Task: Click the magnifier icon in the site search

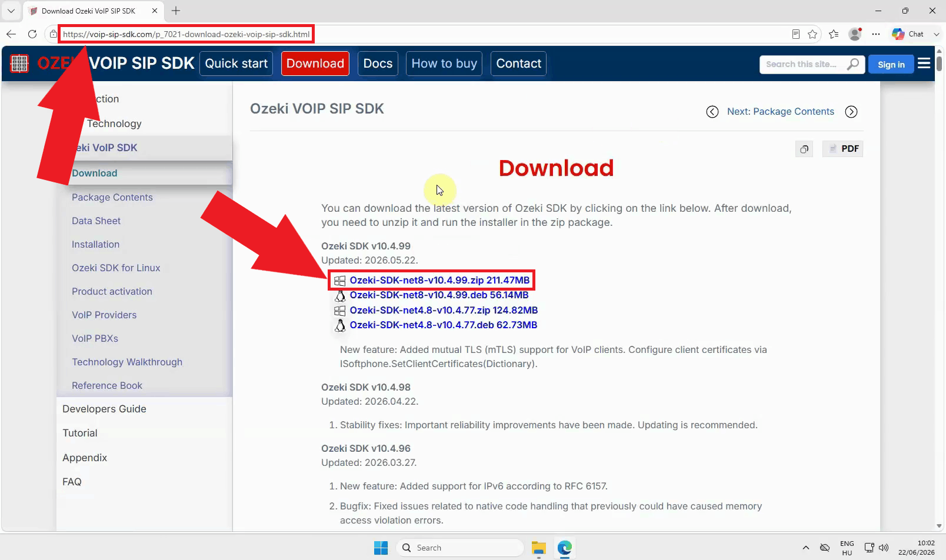Action: pyautogui.click(x=853, y=64)
